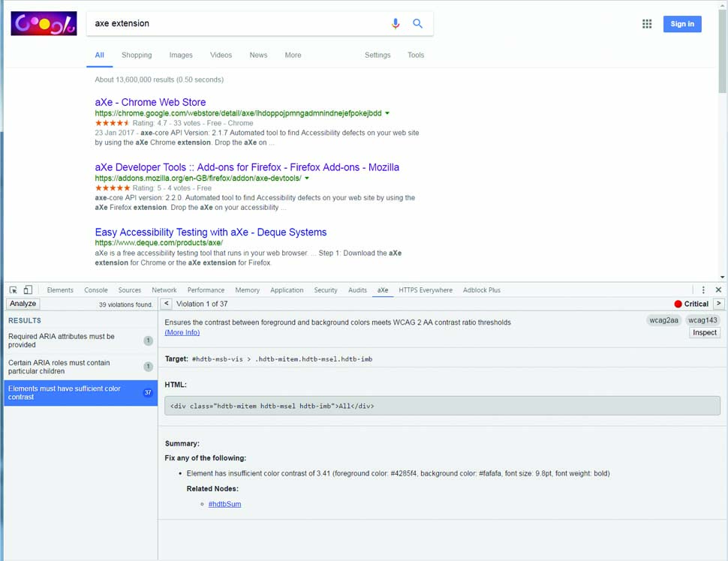Viewport: 728px width, 561px height.
Task: Close the DevTools panel
Action: (x=718, y=290)
